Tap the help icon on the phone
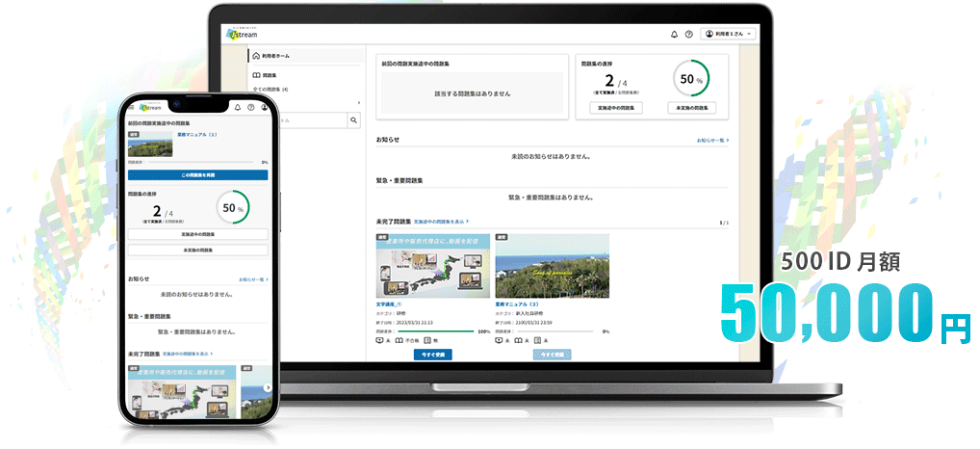Screen dimensions: 980x449 point(251,107)
